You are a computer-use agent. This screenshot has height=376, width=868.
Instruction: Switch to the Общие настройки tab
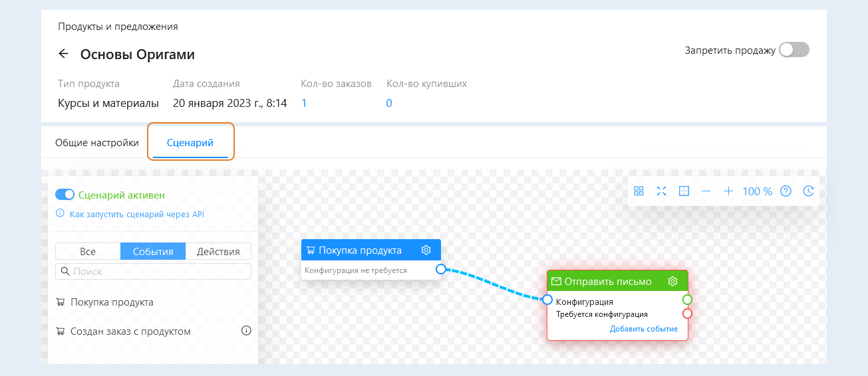[97, 143]
